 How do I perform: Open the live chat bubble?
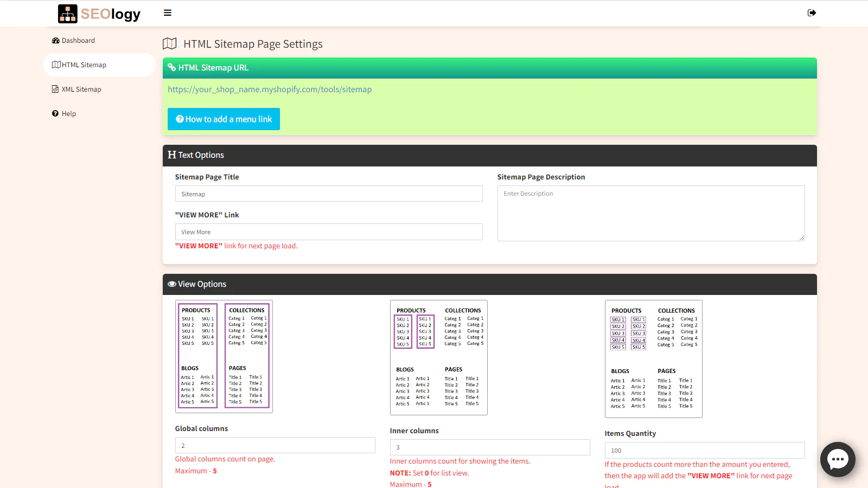pyautogui.click(x=838, y=459)
